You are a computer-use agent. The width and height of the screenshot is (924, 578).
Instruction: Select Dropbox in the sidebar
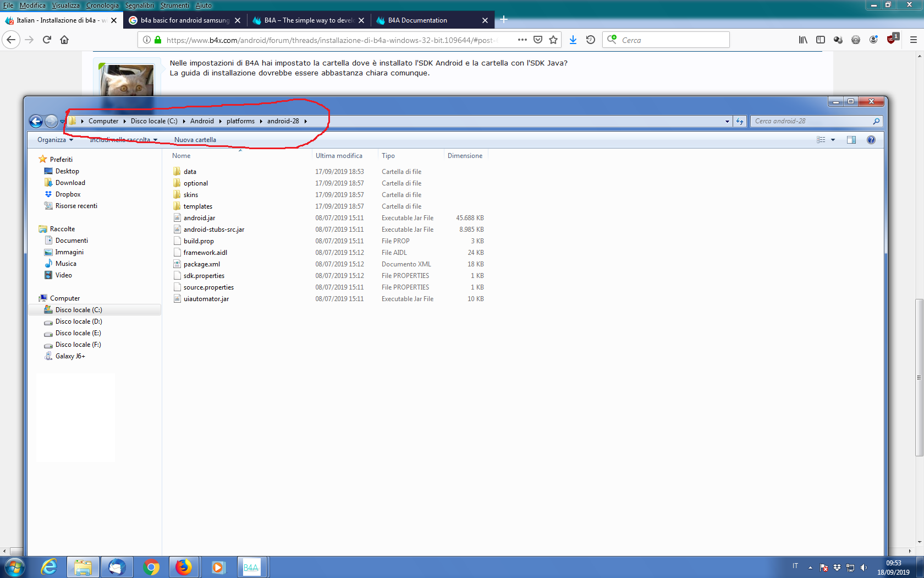(68, 194)
